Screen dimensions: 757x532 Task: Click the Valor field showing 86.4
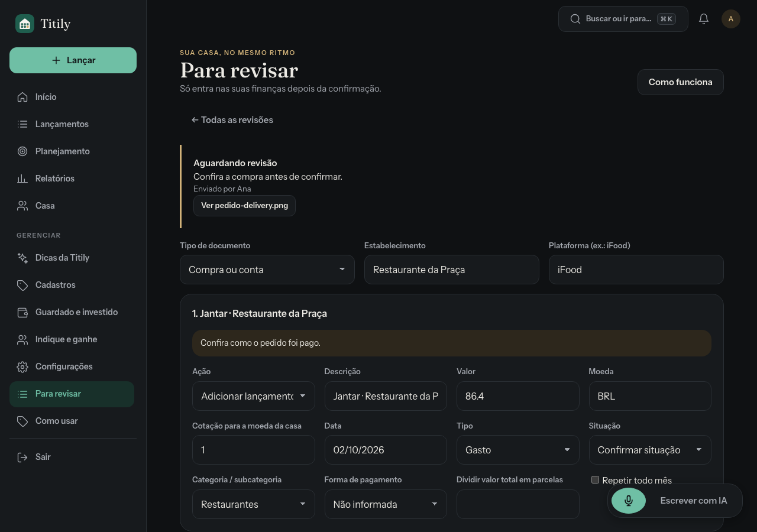(x=518, y=396)
